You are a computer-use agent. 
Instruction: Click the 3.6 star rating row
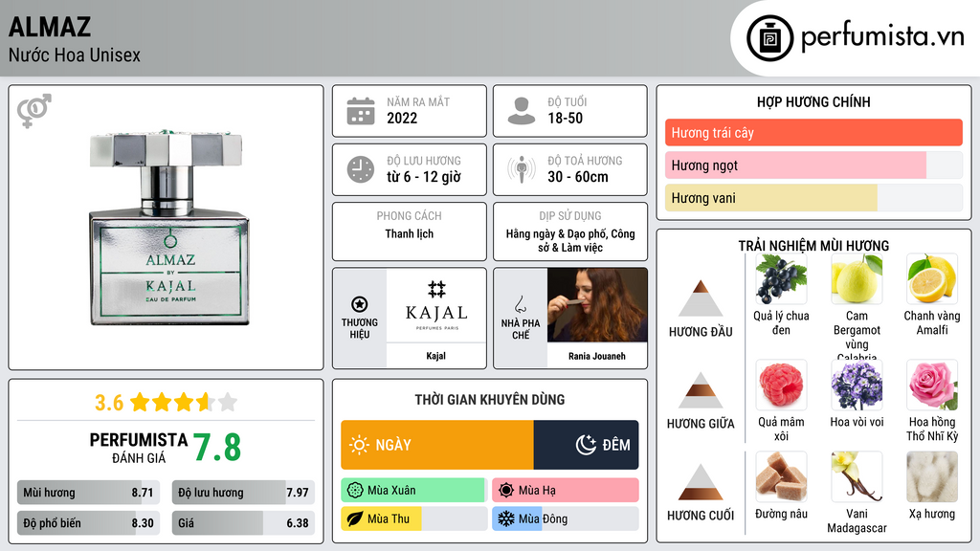click(x=166, y=402)
